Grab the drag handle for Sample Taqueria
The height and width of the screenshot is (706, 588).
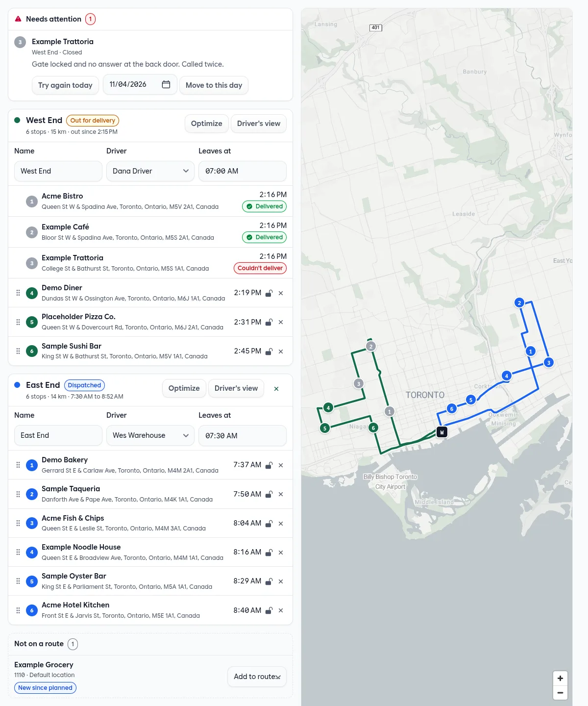(x=18, y=494)
